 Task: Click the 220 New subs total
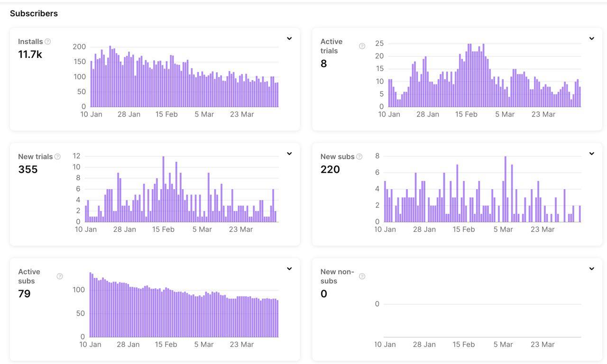[330, 170]
